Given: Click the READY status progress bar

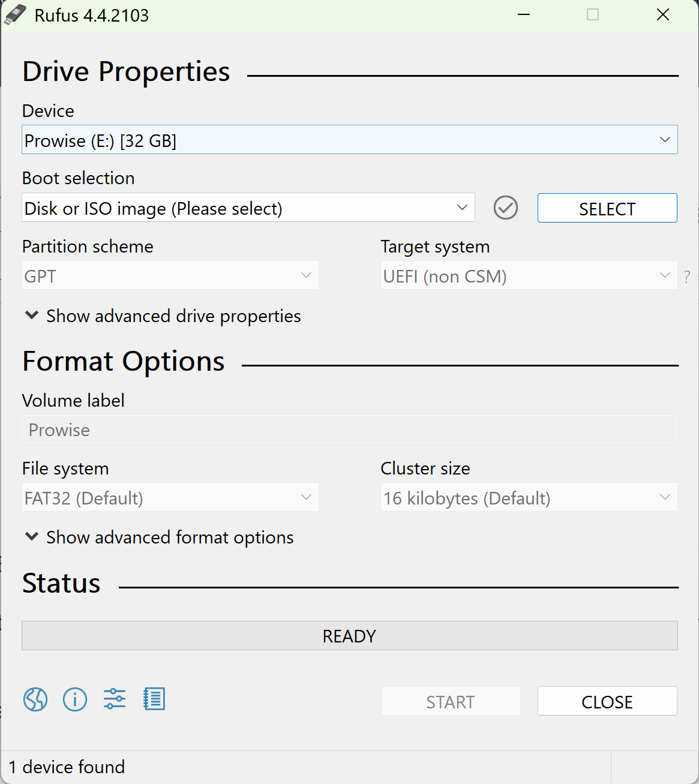Looking at the screenshot, I should pyautogui.click(x=349, y=636).
